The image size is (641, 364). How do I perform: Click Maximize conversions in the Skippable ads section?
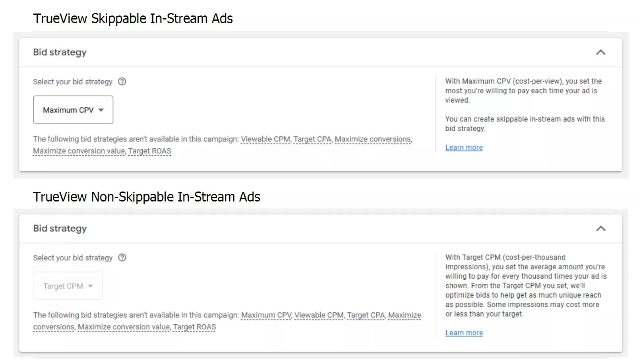coord(373,139)
